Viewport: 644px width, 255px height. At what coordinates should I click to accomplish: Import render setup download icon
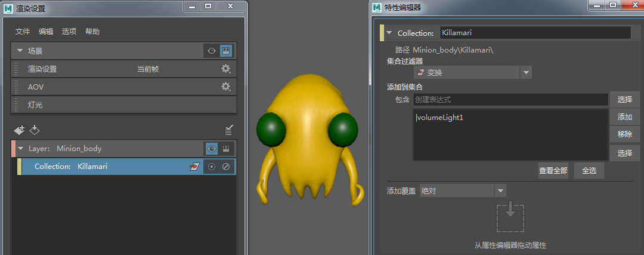coord(35,130)
